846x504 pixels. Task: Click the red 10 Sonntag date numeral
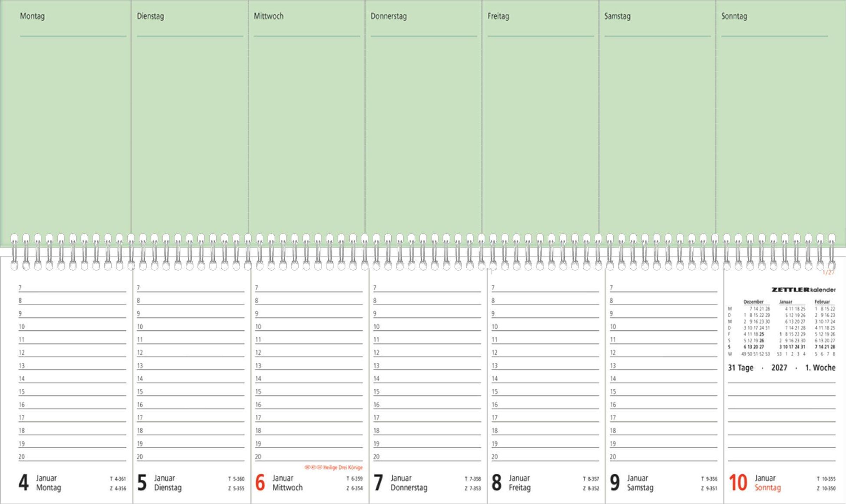tap(737, 483)
